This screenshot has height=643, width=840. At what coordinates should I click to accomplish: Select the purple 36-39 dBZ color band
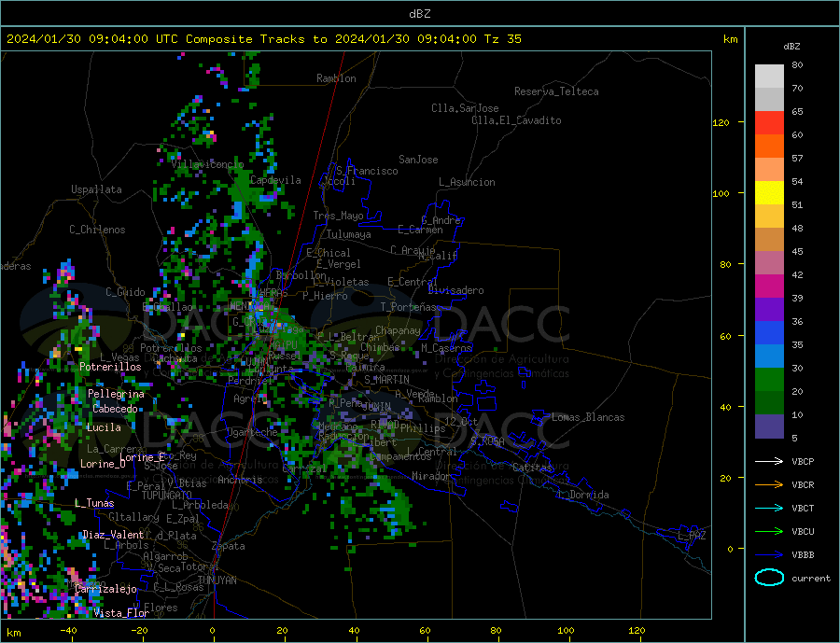coord(769,310)
